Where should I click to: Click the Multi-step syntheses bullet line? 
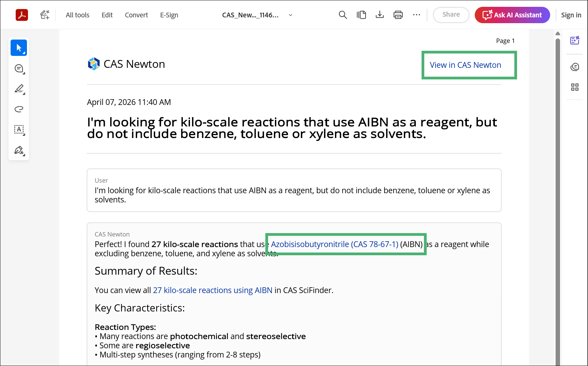click(x=178, y=355)
